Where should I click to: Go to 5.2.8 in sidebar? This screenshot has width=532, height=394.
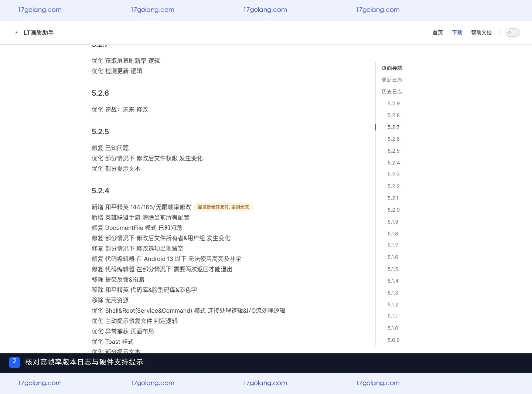tap(393, 115)
